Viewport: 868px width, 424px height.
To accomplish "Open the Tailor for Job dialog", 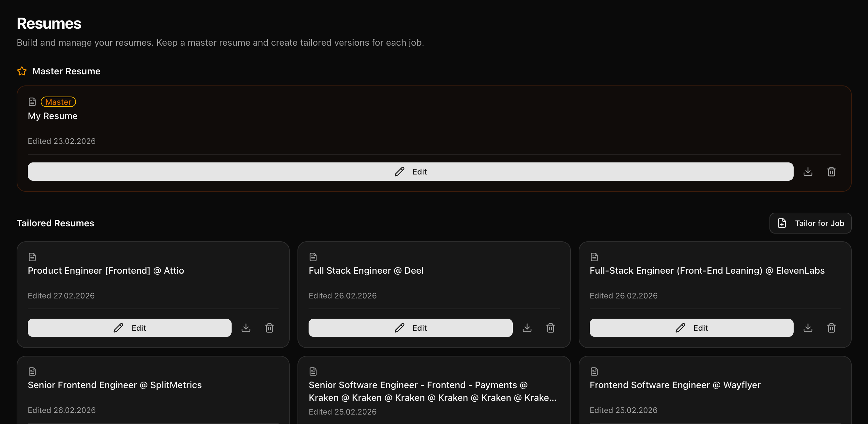I will [810, 223].
